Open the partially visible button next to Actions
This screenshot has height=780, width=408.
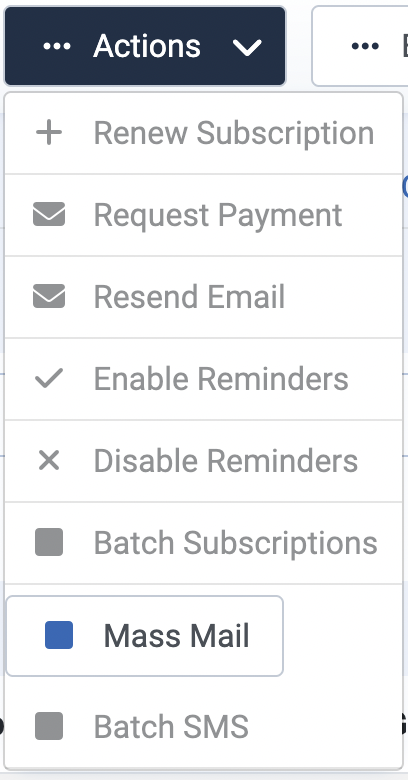click(360, 46)
